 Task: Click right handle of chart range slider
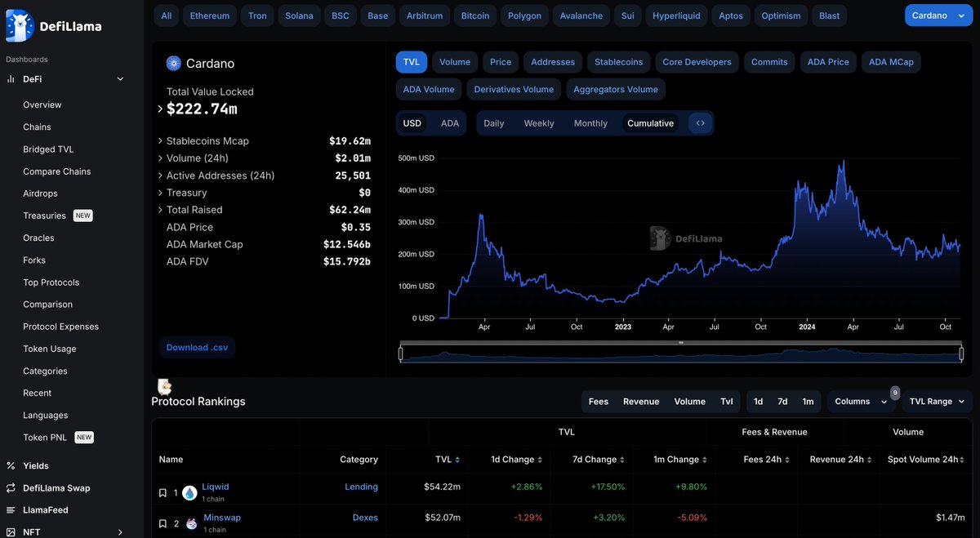pyautogui.click(x=963, y=353)
